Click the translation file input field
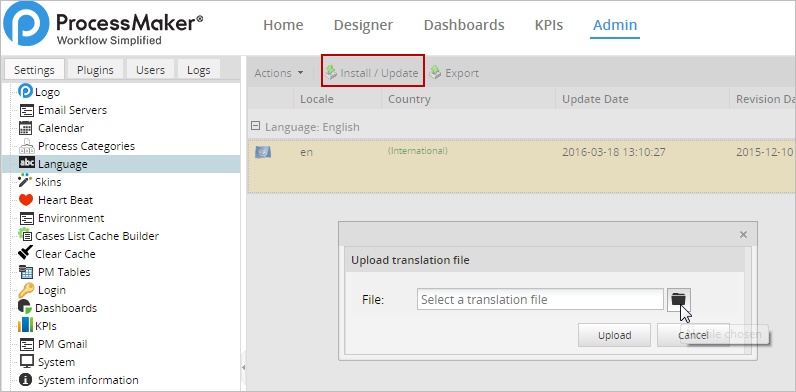This screenshot has width=796, height=392. (x=540, y=299)
